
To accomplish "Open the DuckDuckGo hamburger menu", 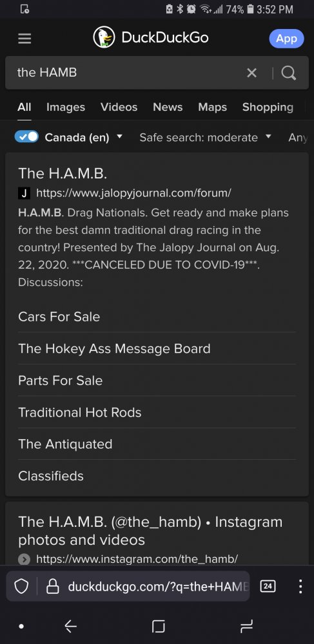I will pyautogui.click(x=25, y=39).
